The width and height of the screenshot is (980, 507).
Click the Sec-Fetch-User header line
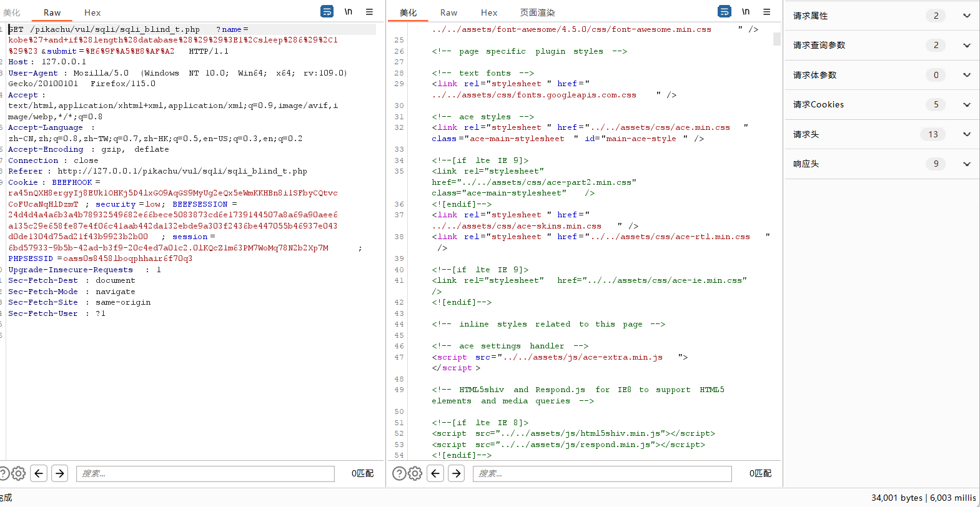(57, 313)
